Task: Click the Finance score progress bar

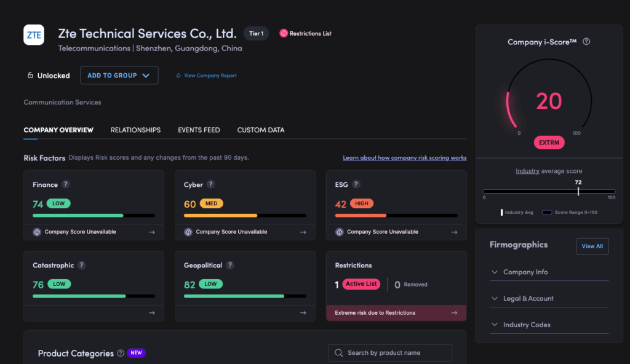Action: [94, 216]
